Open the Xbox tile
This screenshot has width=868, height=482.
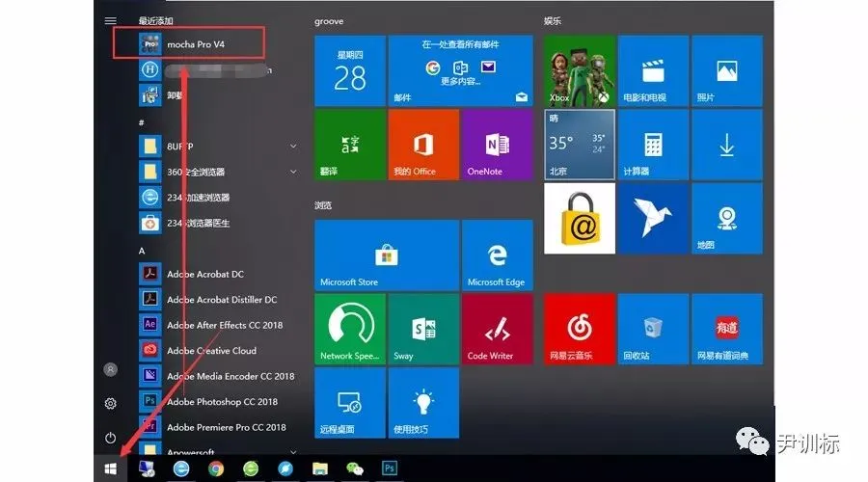point(580,70)
